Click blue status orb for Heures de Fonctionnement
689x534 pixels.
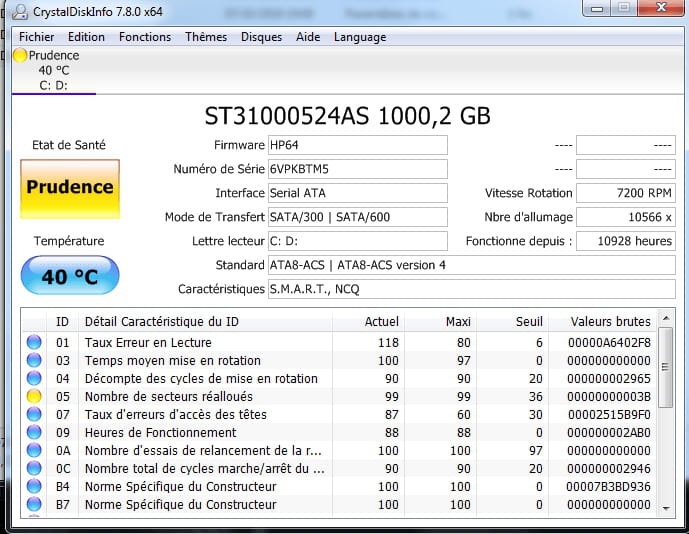pos(34,433)
